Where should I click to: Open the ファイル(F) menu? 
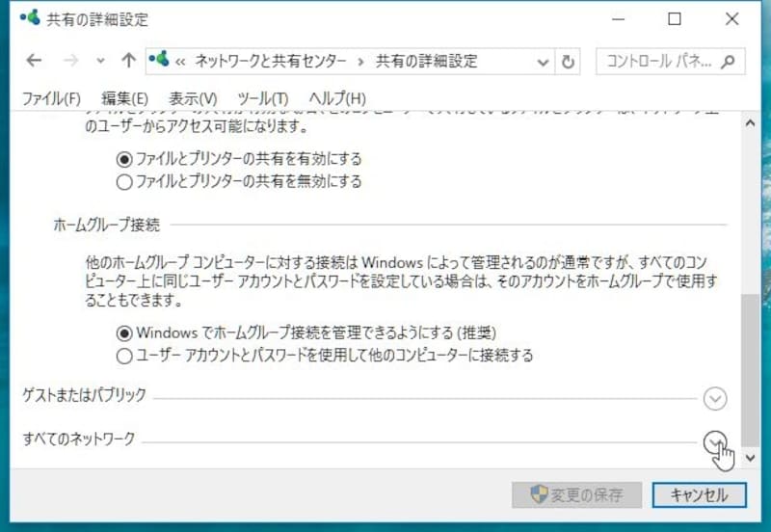coord(52,98)
